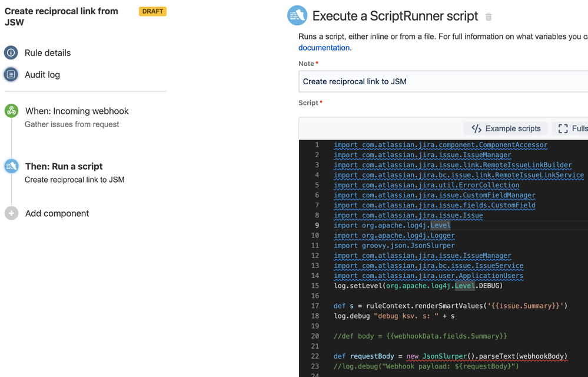Viewport: 588px width, 377px height.
Task: Click the large ScriptRunner header icon
Action: pyautogui.click(x=297, y=15)
